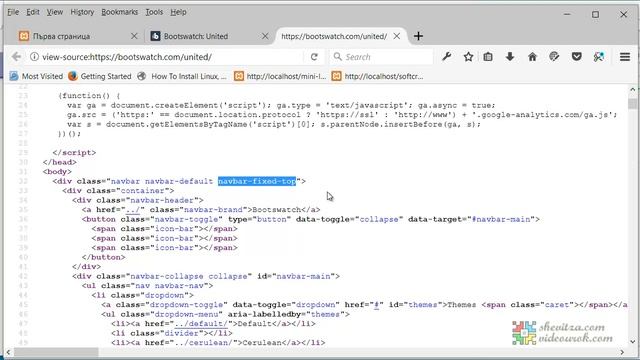Screen dimensions: 640x360
Task: Click the dropdown-toggle class value
Action: 187,305
